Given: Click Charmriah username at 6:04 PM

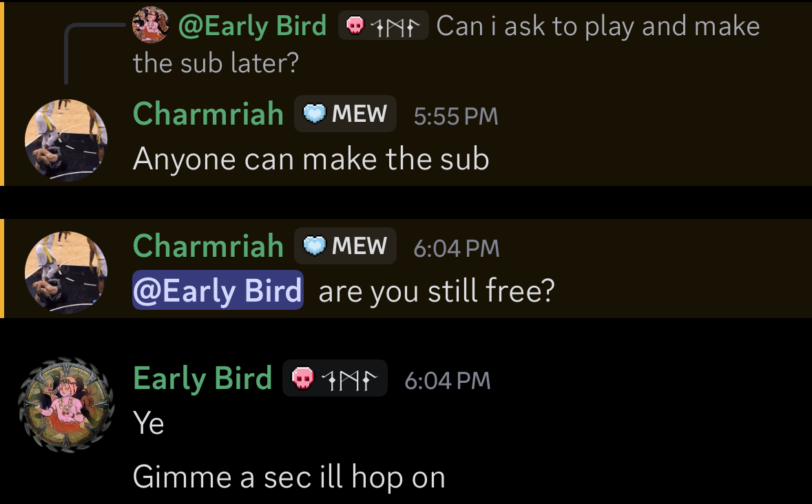Looking at the screenshot, I should [208, 245].
